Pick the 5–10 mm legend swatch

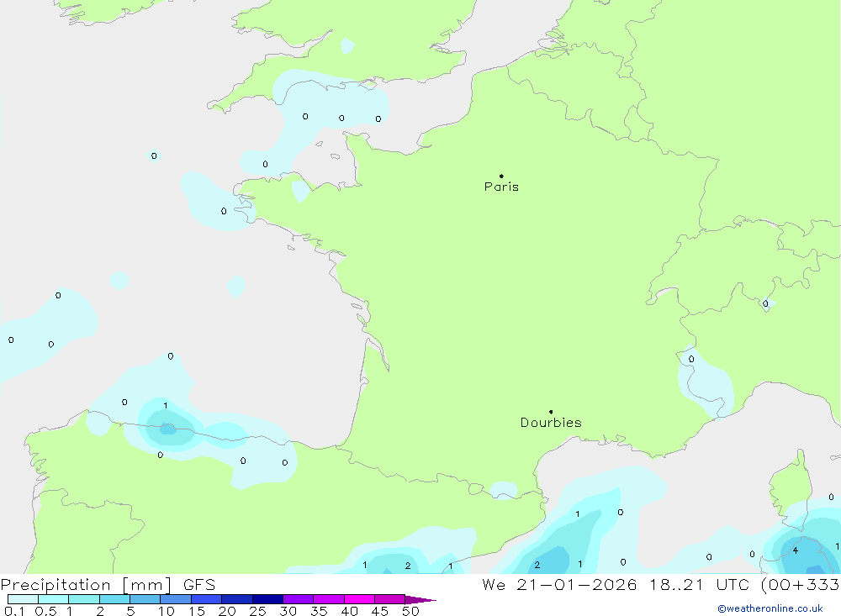pyautogui.click(x=145, y=599)
